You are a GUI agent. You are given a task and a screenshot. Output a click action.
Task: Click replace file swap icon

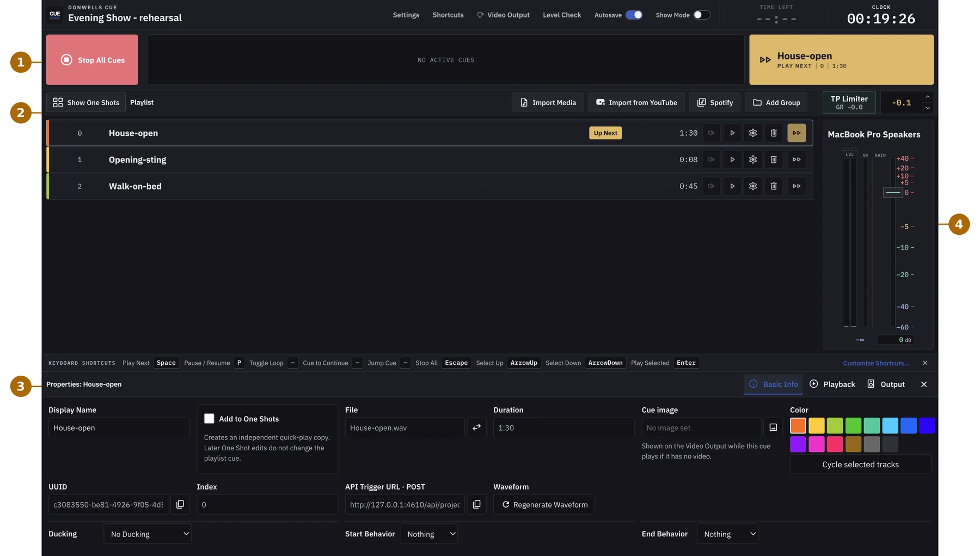pos(476,428)
